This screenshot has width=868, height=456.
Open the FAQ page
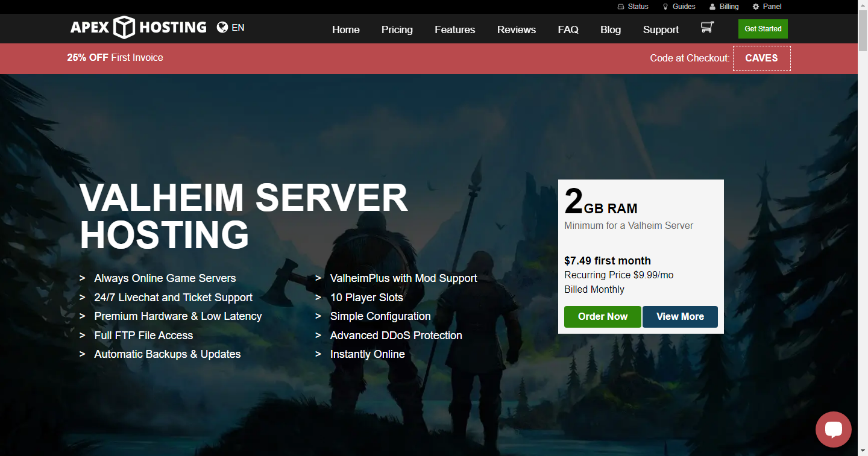point(568,30)
